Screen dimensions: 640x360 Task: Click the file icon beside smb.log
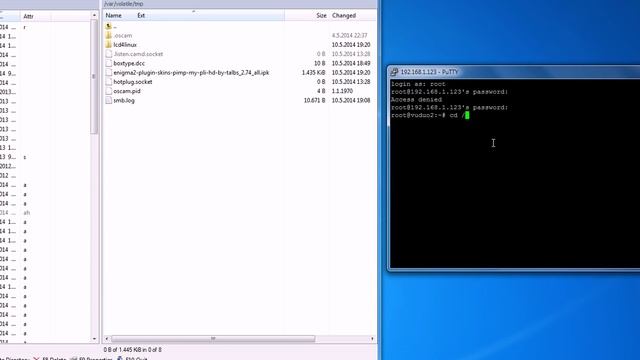[x=109, y=100]
